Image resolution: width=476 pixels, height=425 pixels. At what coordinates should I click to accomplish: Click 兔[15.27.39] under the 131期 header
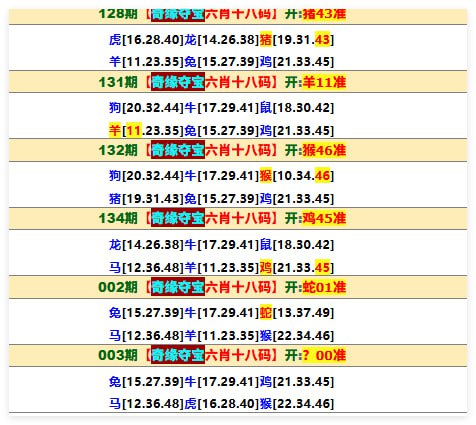pyautogui.click(x=222, y=130)
